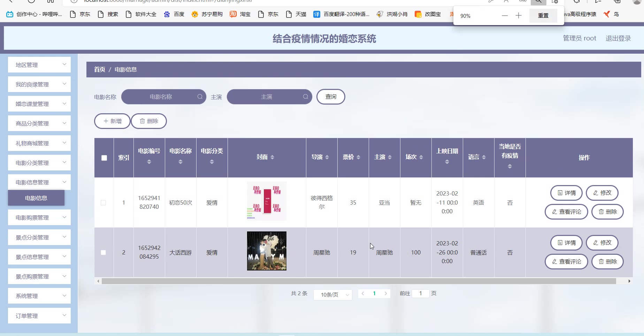Click the 查询 button
This screenshot has height=336, width=644.
pyautogui.click(x=331, y=97)
